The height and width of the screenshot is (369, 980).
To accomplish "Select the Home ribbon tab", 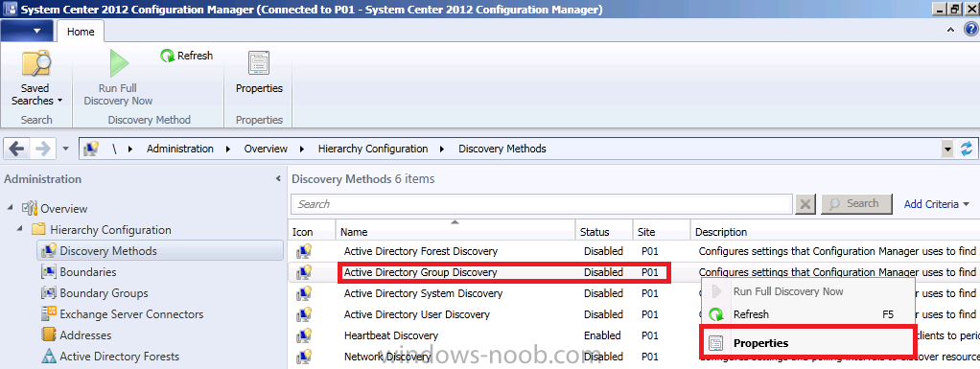I will (x=81, y=32).
